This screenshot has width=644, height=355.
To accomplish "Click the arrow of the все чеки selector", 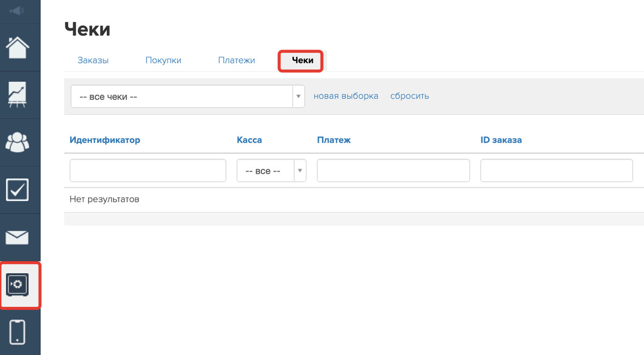I will pyautogui.click(x=298, y=97).
